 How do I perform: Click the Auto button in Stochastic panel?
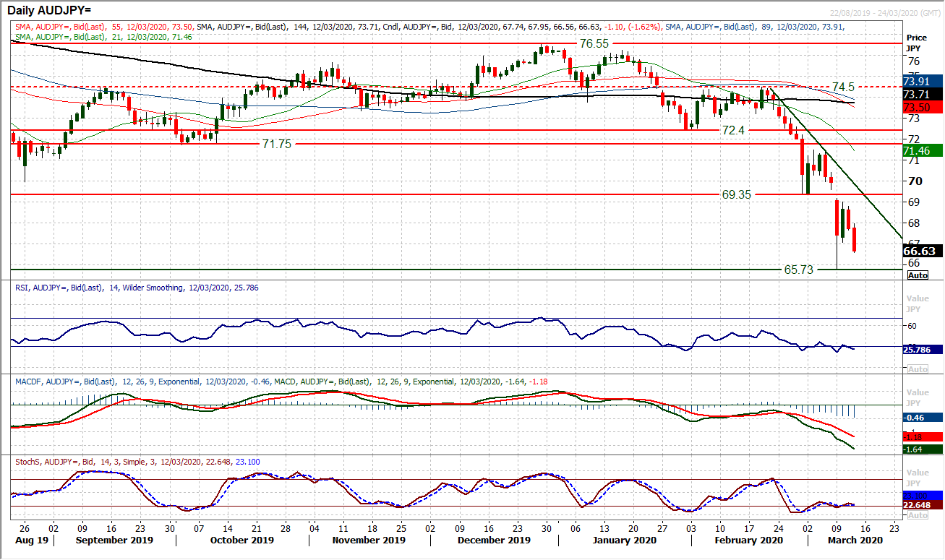918,516
